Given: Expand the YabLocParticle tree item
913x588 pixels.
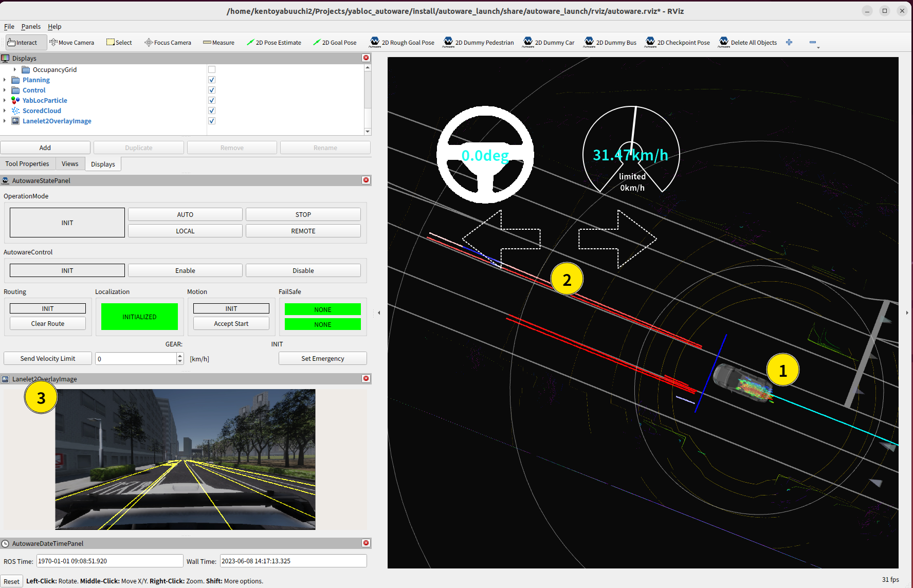Looking at the screenshot, I should point(4,100).
